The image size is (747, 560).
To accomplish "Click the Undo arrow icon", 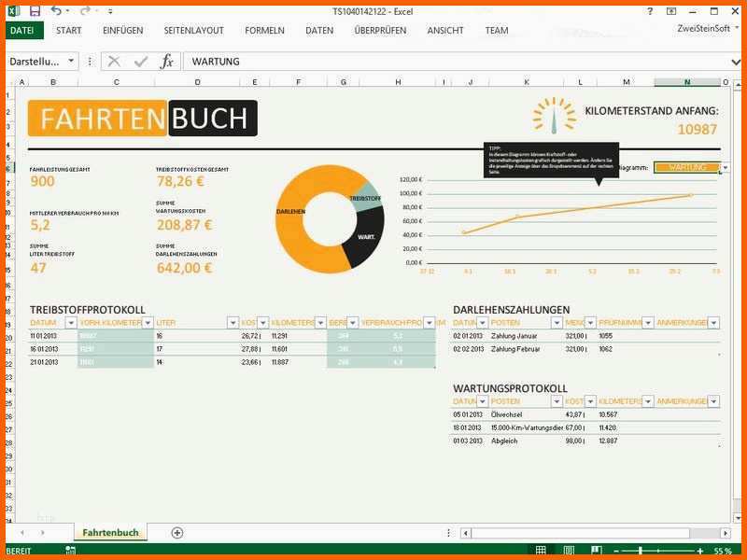I will click(56, 10).
